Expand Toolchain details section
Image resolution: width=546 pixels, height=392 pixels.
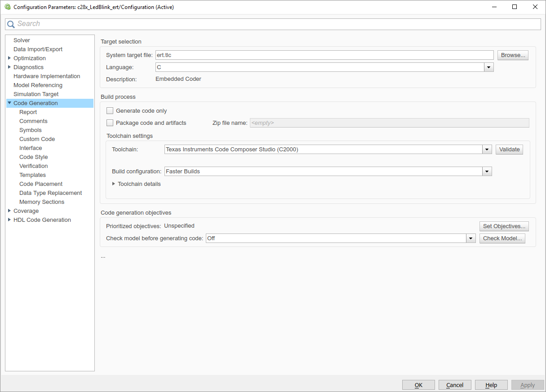pyautogui.click(x=114, y=184)
